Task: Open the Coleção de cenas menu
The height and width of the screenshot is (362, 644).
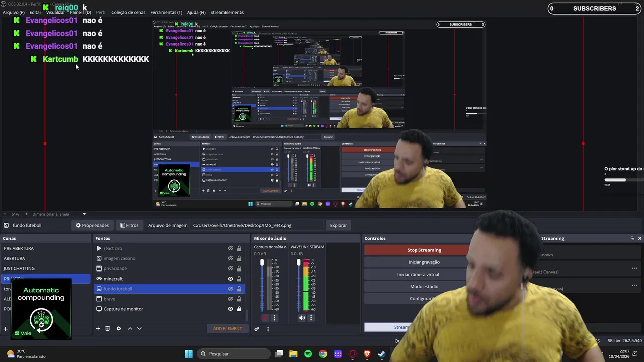Action: pyautogui.click(x=128, y=12)
